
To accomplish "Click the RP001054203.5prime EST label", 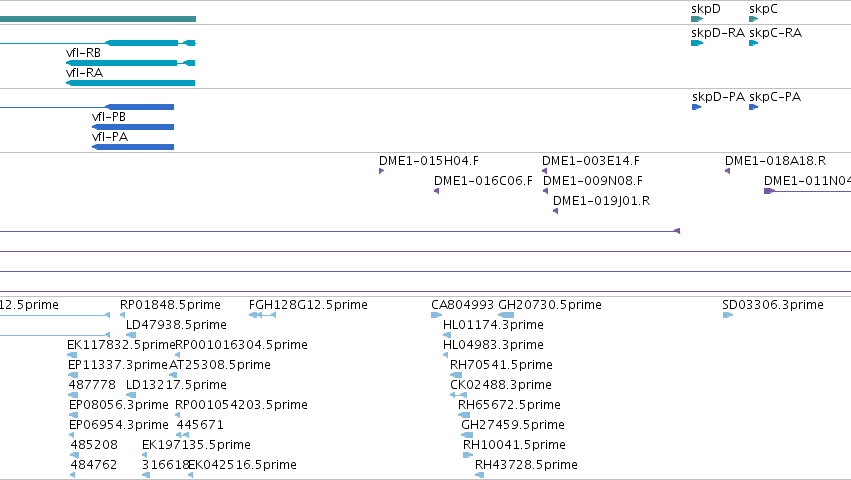I will pos(242,405).
